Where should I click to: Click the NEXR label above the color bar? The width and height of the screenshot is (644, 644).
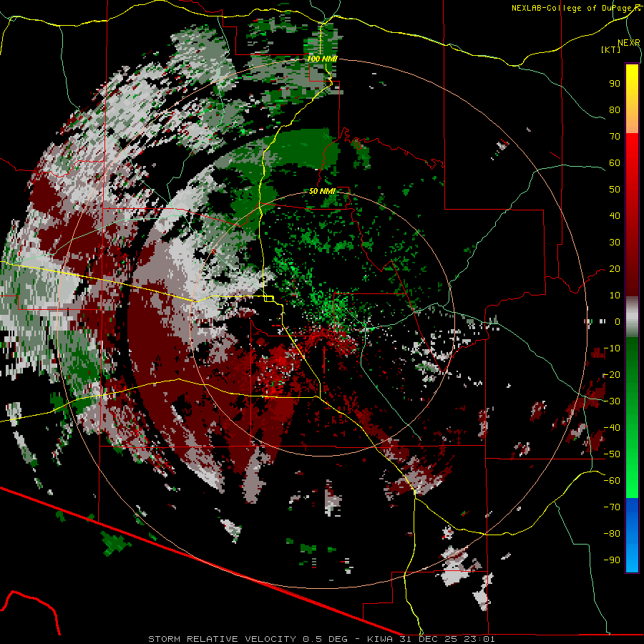point(629,43)
